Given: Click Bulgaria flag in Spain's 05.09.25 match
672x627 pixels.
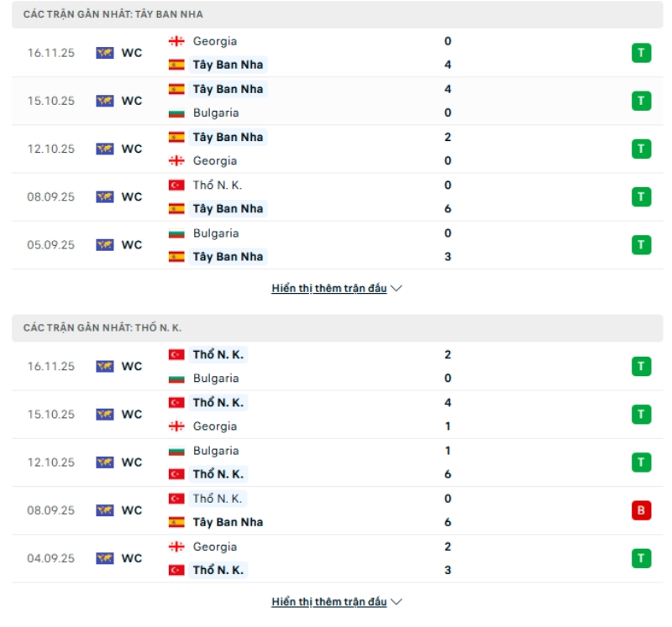Looking at the screenshot, I should pyautogui.click(x=176, y=233).
